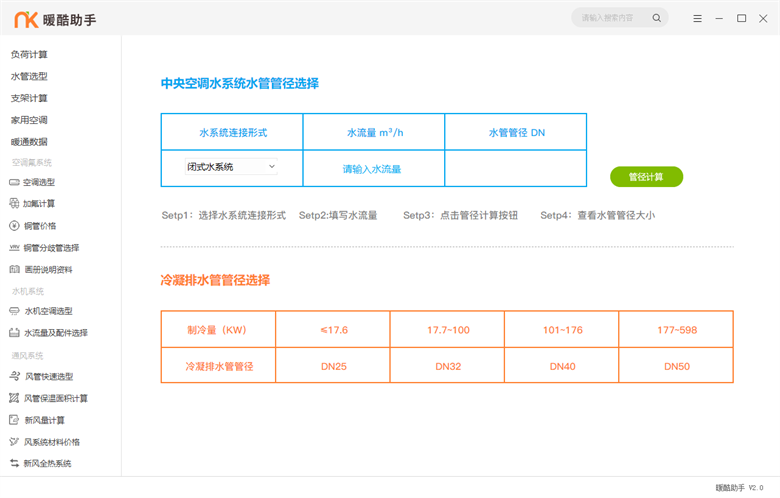Click the search magnifier icon
This screenshot has width=780, height=498.
[657, 18]
